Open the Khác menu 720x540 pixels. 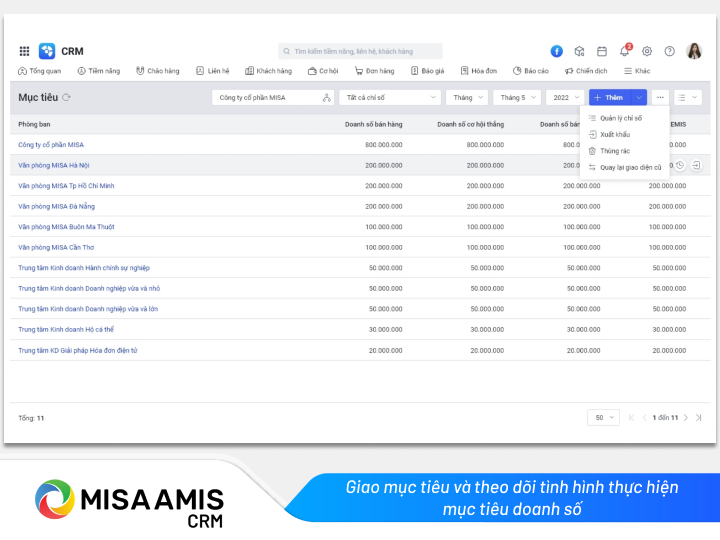click(x=637, y=71)
